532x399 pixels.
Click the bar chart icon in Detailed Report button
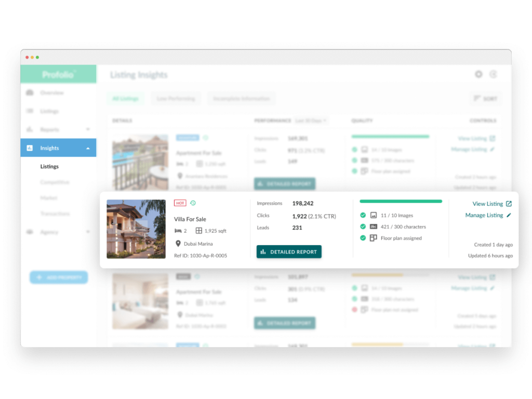[263, 252]
